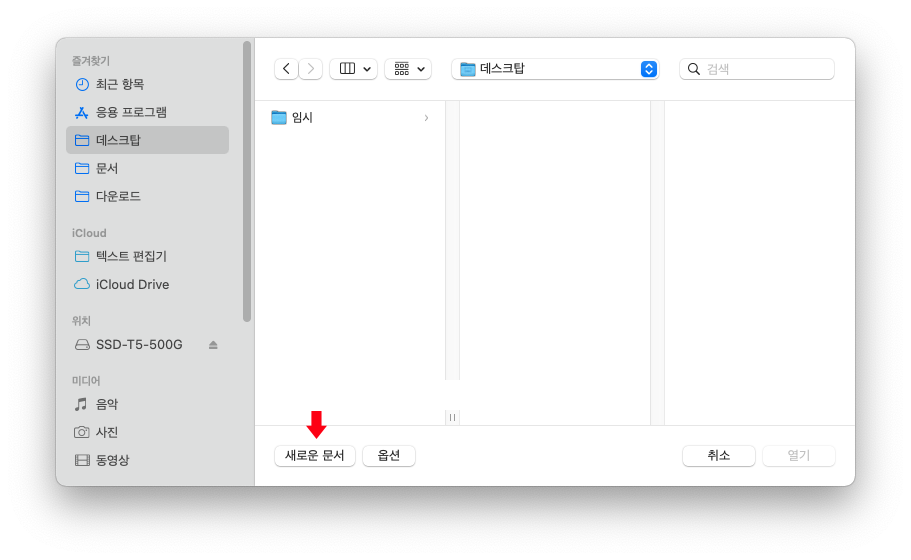911x560 pixels.
Task: Select the 임시 folder
Action: 351,117
